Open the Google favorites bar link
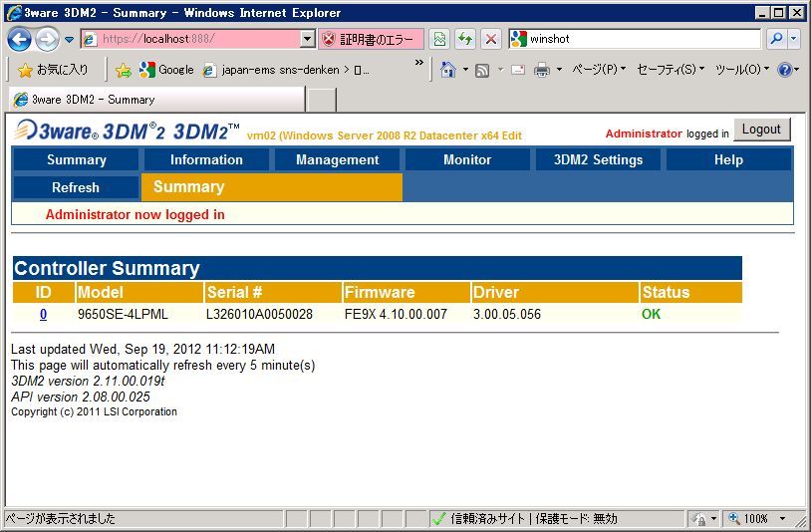The height and width of the screenshot is (532, 811). click(166, 70)
